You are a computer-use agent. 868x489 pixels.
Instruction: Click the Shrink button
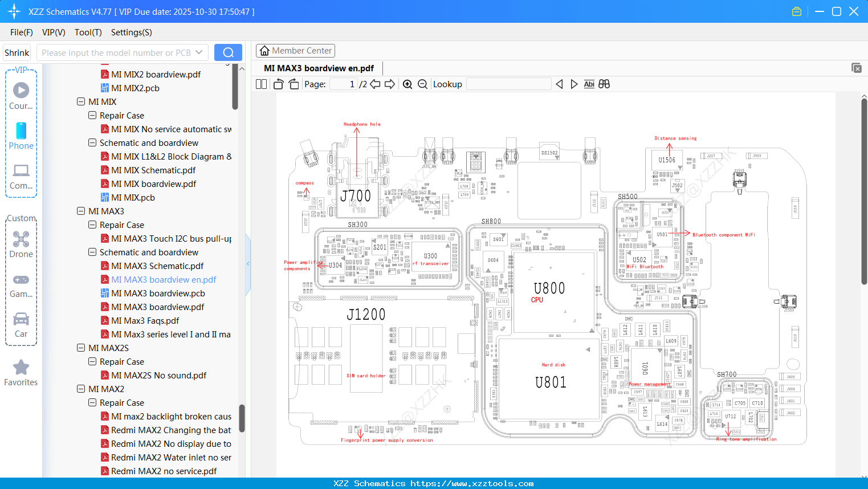coord(17,52)
